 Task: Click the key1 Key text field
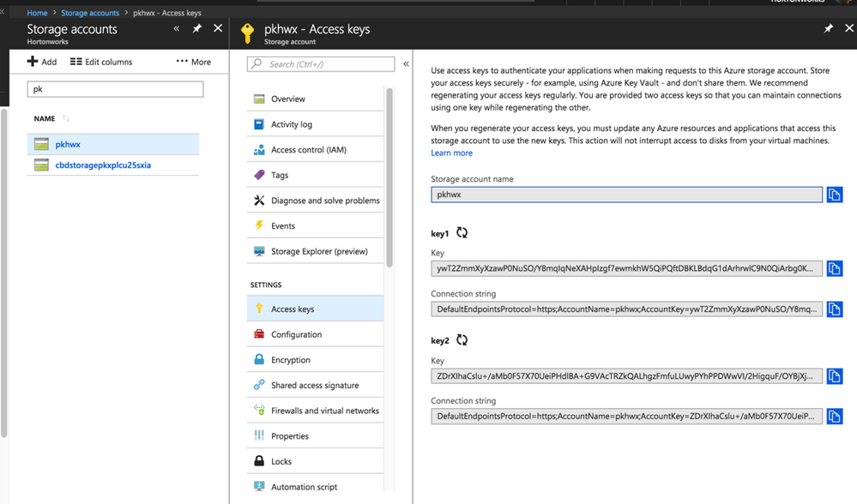point(626,268)
